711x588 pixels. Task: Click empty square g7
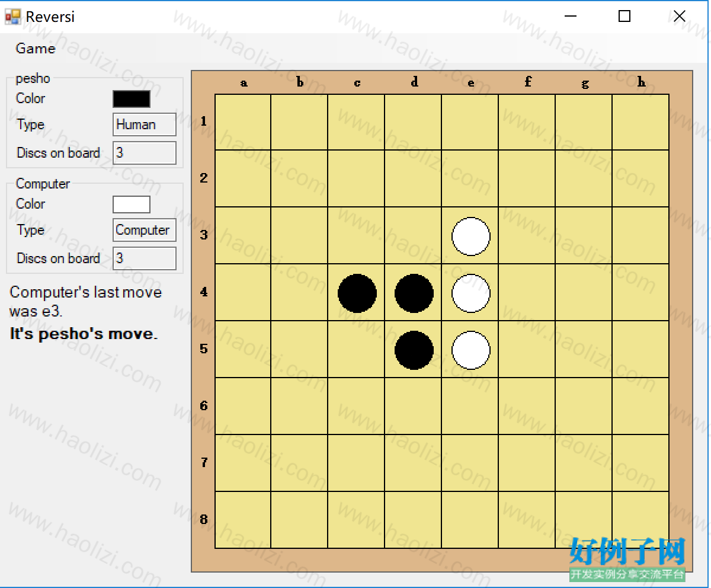[x=584, y=464]
